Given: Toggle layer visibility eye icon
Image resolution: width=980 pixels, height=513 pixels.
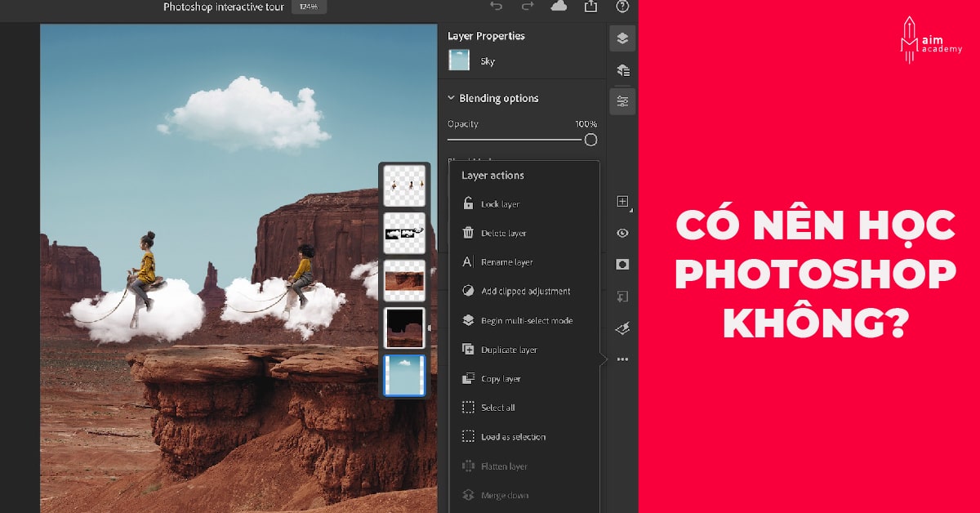Looking at the screenshot, I should pyautogui.click(x=622, y=233).
